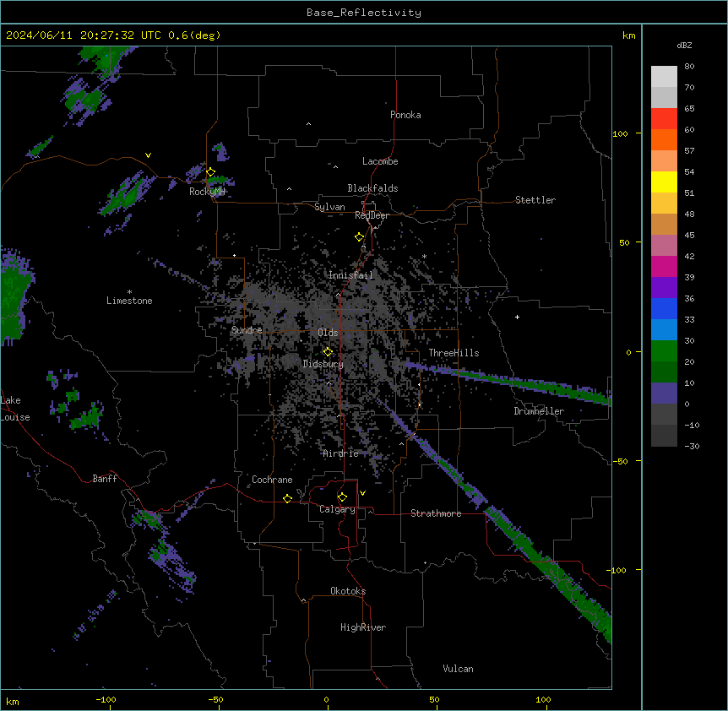This screenshot has width=728, height=711.
Task: Select the red 60-65 dBZ legend band
Action: [664, 119]
